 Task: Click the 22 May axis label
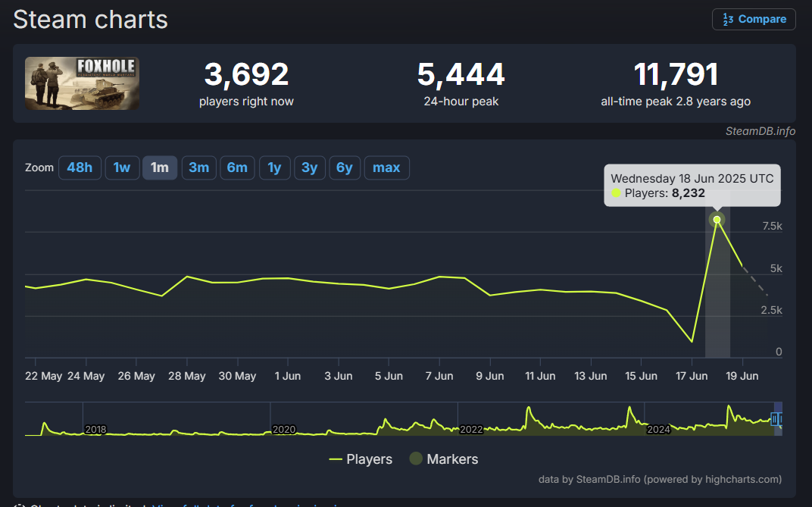click(43, 376)
